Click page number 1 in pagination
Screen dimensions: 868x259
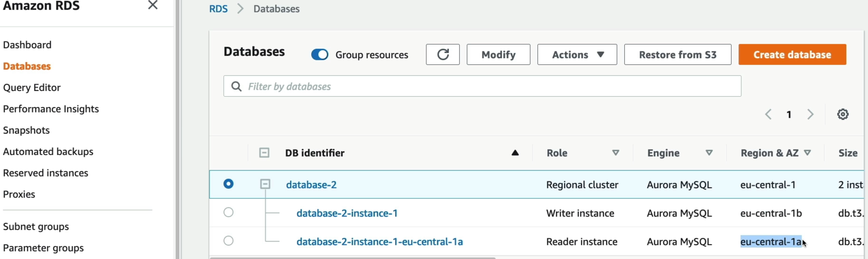[789, 114]
